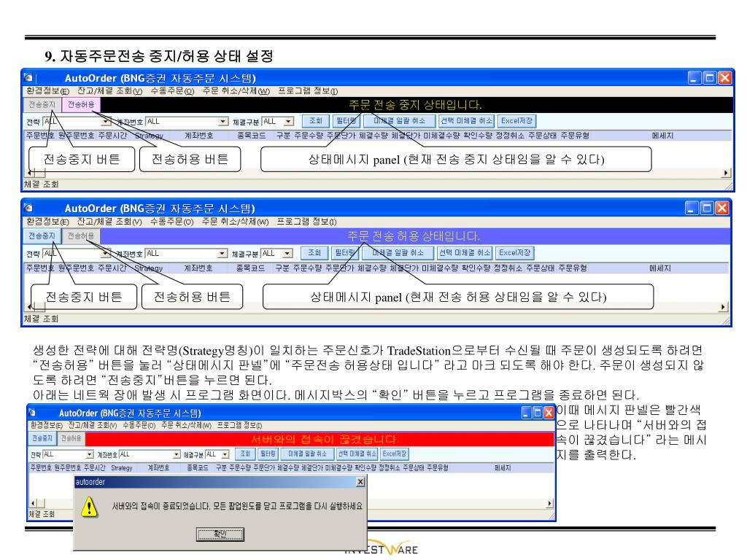
Task: Click the yellow warning icon in the autoorder dialog
Action: [89, 507]
